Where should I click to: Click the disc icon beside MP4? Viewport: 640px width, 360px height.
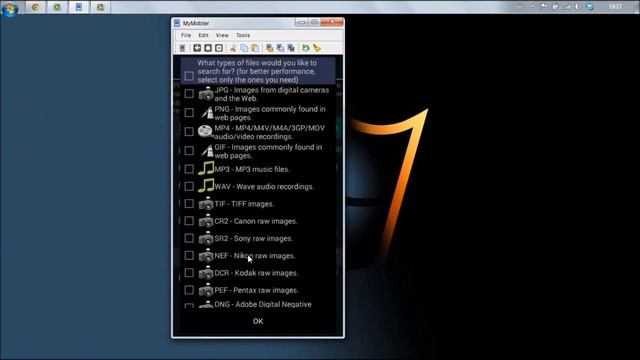coord(205,131)
